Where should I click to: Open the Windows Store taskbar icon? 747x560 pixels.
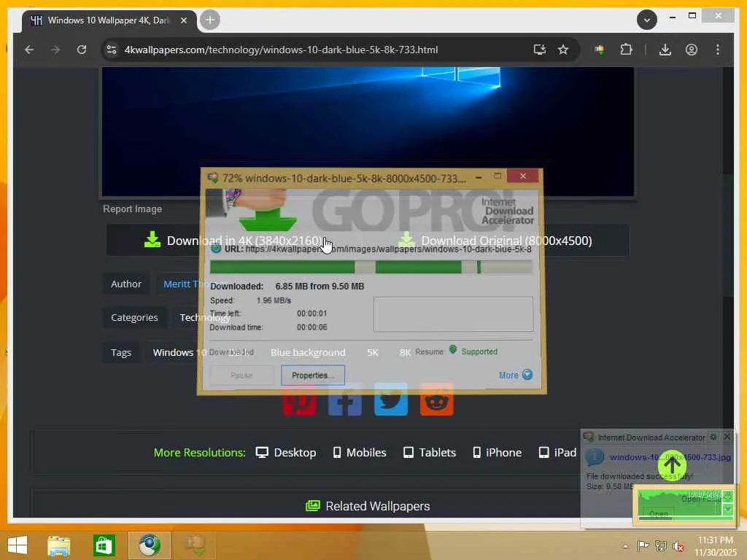point(104,545)
